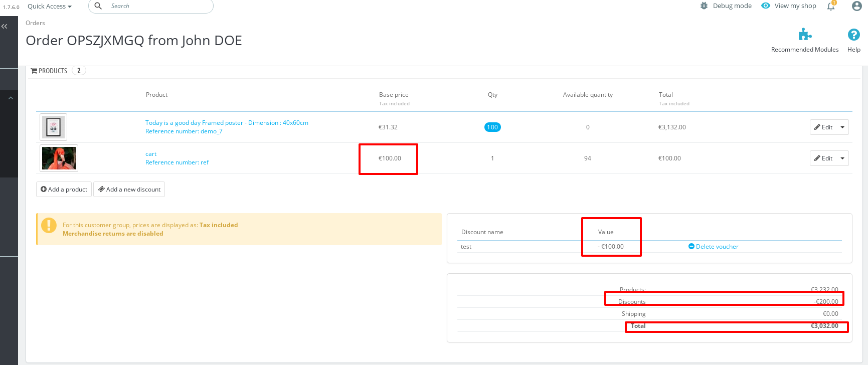
Task: Click the Products cart icon in panel header
Action: coord(34,71)
